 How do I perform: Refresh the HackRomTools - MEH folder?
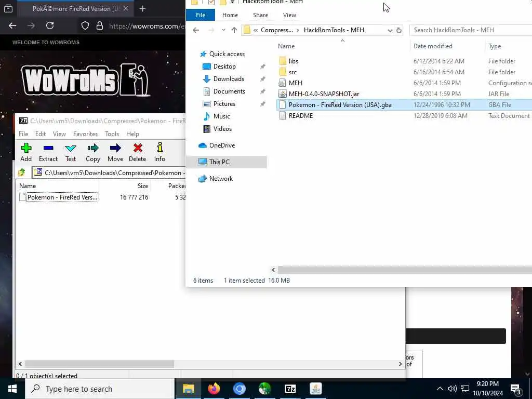(x=399, y=30)
